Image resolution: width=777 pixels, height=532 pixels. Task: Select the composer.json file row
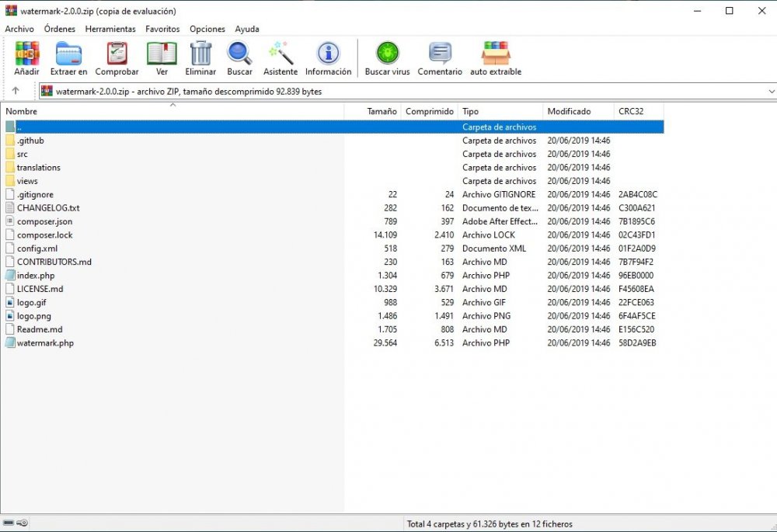pyautogui.click(x=44, y=221)
